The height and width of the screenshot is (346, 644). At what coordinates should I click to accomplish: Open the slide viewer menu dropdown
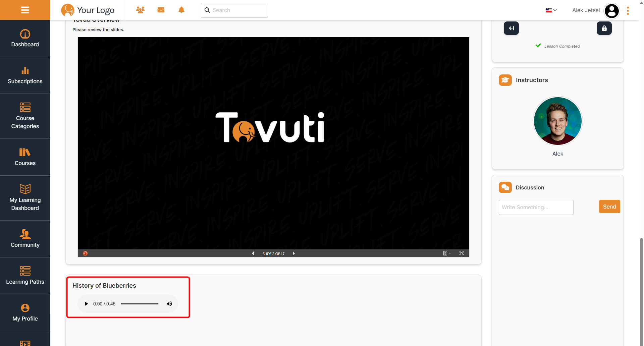coord(447,253)
